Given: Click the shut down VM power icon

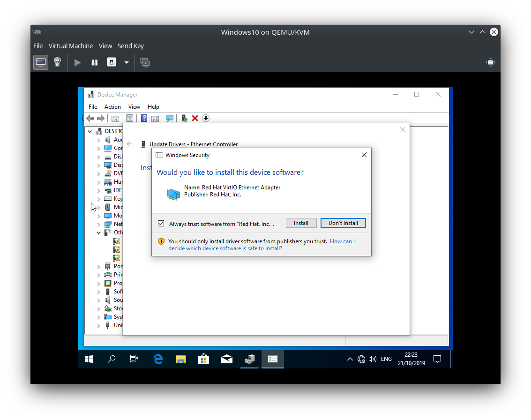Looking at the screenshot, I should (112, 62).
